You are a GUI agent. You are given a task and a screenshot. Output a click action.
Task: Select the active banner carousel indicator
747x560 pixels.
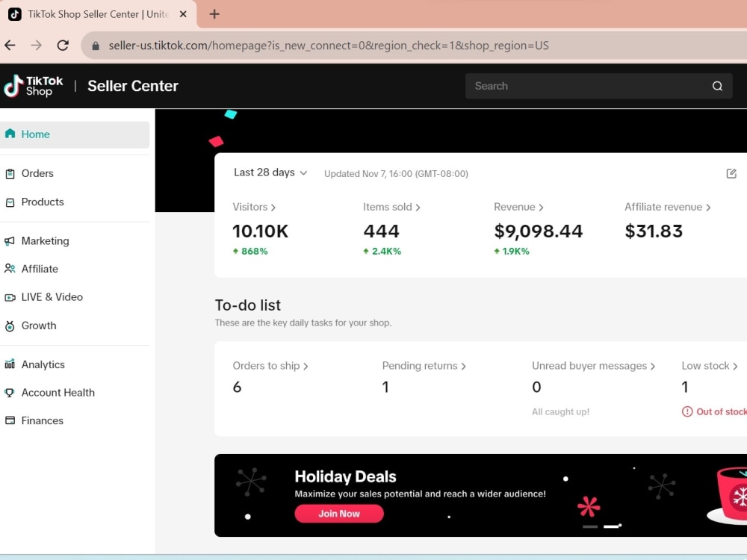[611, 526]
